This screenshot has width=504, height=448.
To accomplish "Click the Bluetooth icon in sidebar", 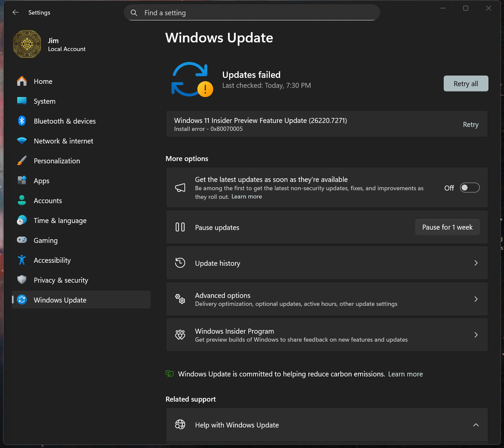I will pyautogui.click(x=22, y=121).
